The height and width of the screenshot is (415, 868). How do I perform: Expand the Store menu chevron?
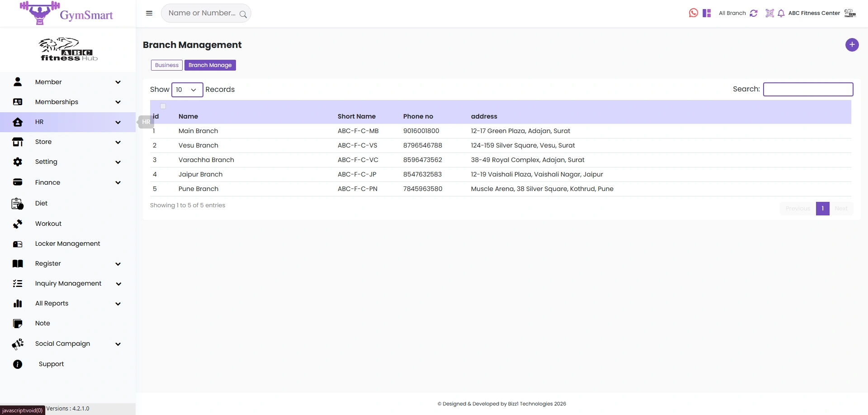pos(118,142)
